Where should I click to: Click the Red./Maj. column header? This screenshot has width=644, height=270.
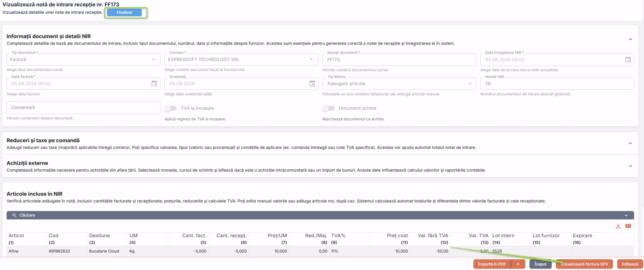click(309, 239)
